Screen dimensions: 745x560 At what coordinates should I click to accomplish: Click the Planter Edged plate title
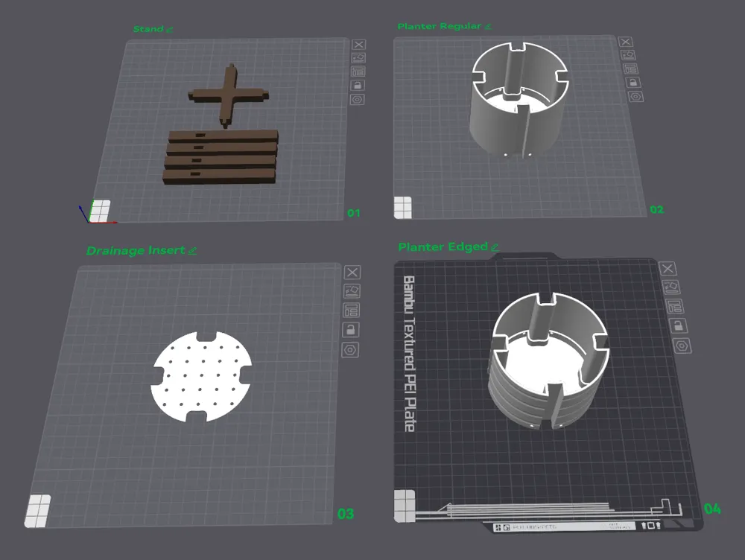tap(443, 246)
